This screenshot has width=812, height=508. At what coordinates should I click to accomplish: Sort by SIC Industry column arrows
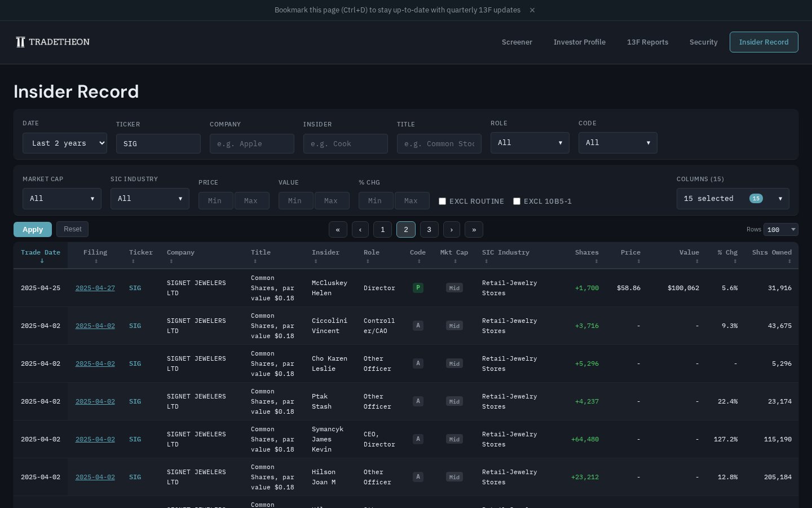coord(486,261)
